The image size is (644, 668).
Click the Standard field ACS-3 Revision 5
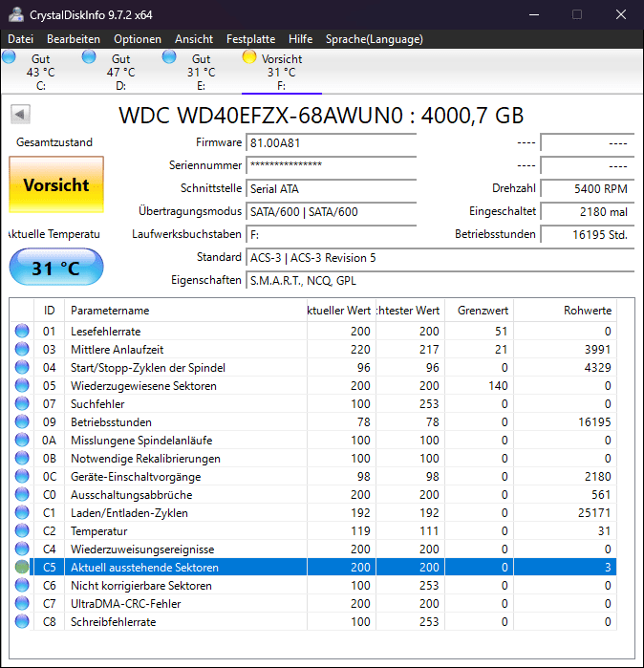click(440, 257)
